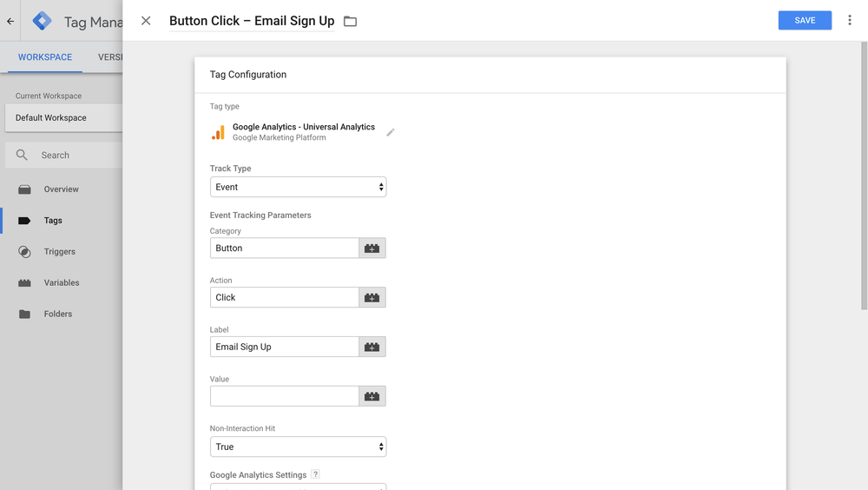This screenshot has width=868, height=490.
Task: Open the Non-Interaction Hit dropdown
Action: pos(298,447)
